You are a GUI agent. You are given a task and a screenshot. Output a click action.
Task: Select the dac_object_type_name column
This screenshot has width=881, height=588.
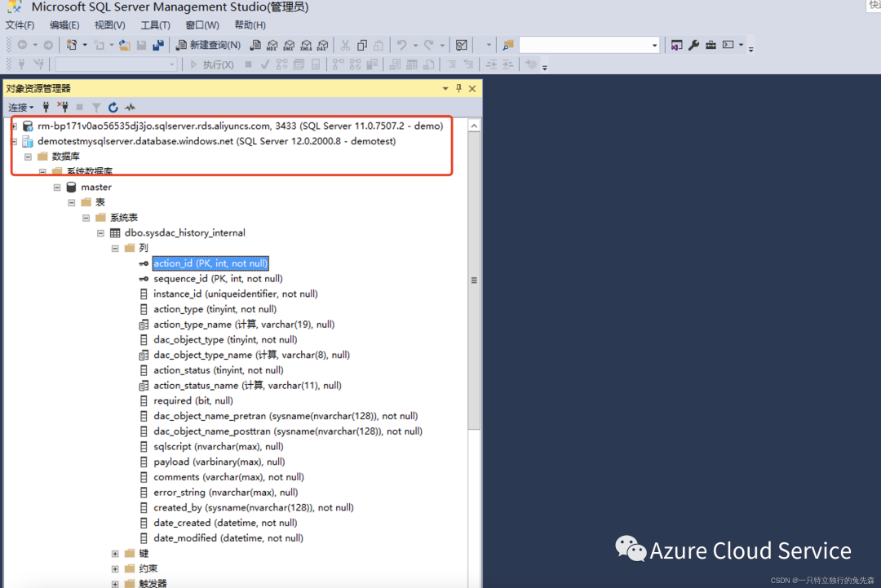(x=252, y=355)
